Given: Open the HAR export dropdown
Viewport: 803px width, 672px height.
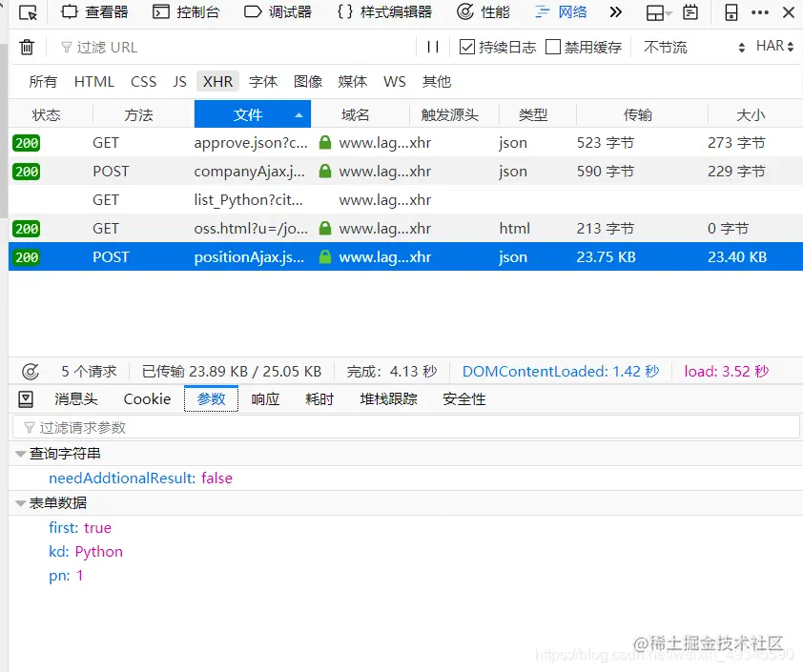Looking at the screenshot, I should pyautogui.click(x=773, y=47).
